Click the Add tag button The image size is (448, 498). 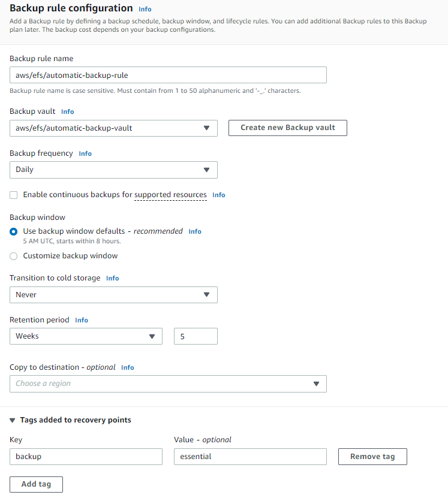(36, 484)
